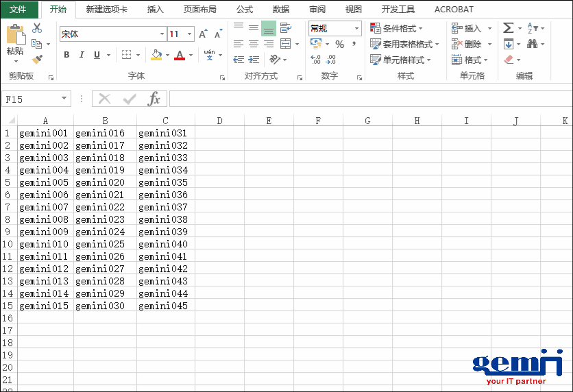The width and height of the screenshot is (573, 392).
Task: Switch to the 插入 tab
Action: pyautogui.click(x=156, y=9)
